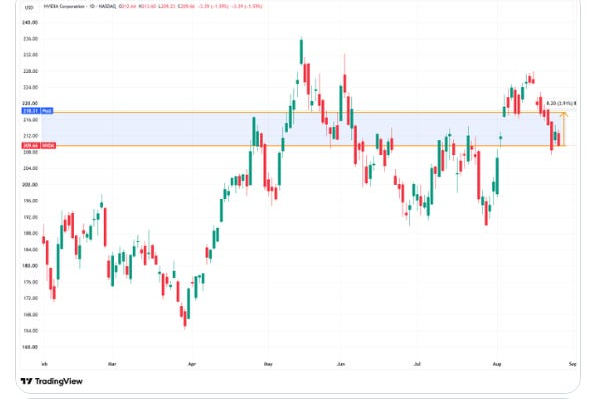Select the blue 218.31 Post price tag
Viewport: 589px width, 399px height.
[37, 111]
